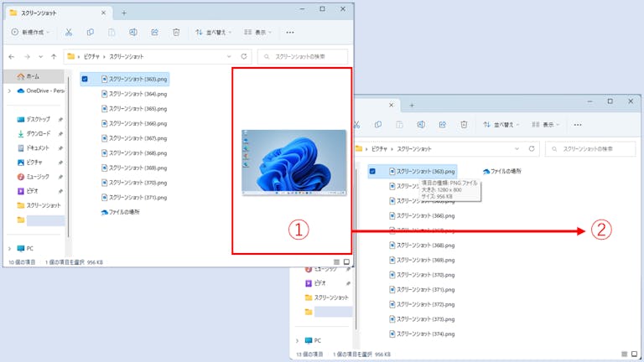Click the delete trash icon in the right window

click(x=464, y=124)
